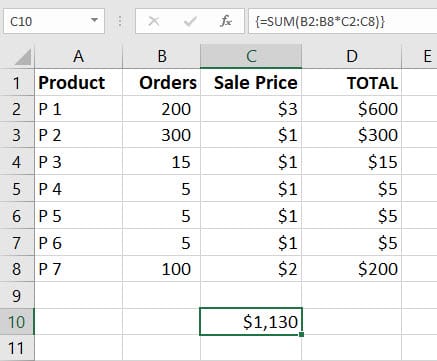Click the formula bar resize handle dots
Viewport: 437px width, 361px height.
(x=120, y=21)
